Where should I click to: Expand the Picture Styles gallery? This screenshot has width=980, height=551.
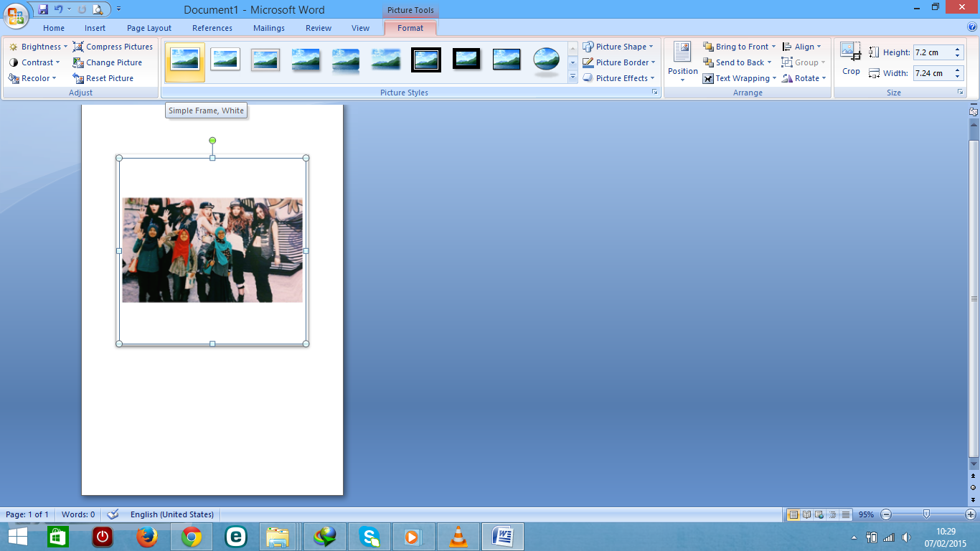tap(573, 77)
